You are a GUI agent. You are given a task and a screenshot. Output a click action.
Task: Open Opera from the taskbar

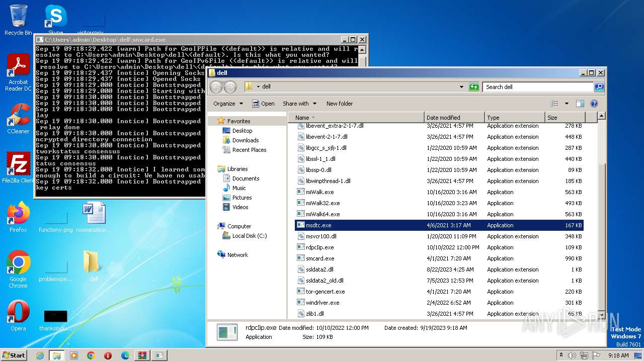[x=108, y=355]
